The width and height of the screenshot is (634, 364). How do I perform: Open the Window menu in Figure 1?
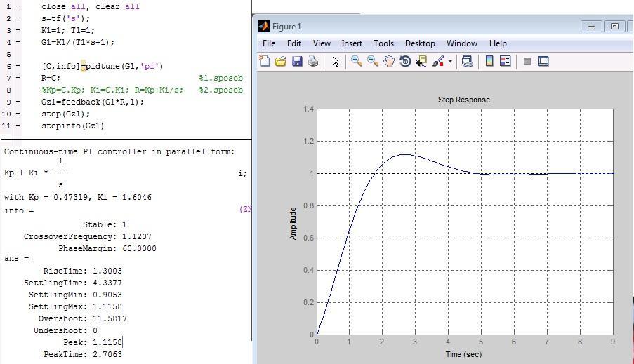tap(462, 43)
